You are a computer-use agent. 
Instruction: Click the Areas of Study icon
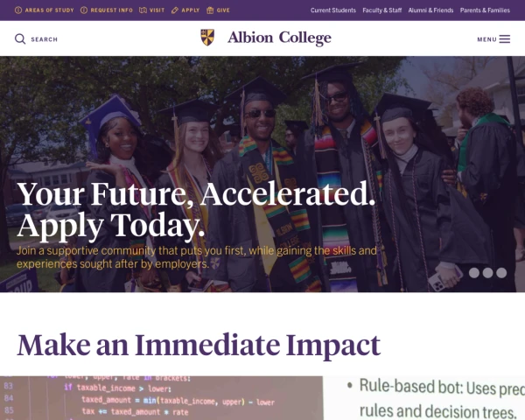click(18, 10)
